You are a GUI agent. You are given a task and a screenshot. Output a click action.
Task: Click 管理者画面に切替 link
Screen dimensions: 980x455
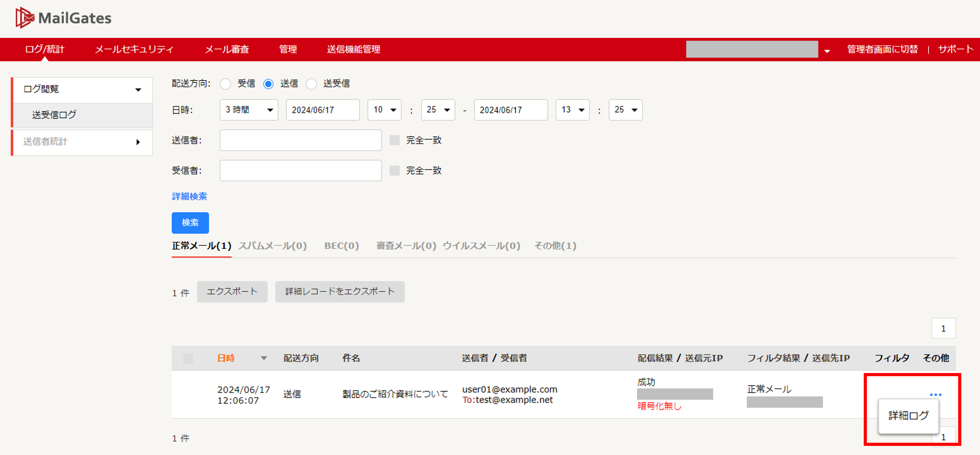[882, 49]
